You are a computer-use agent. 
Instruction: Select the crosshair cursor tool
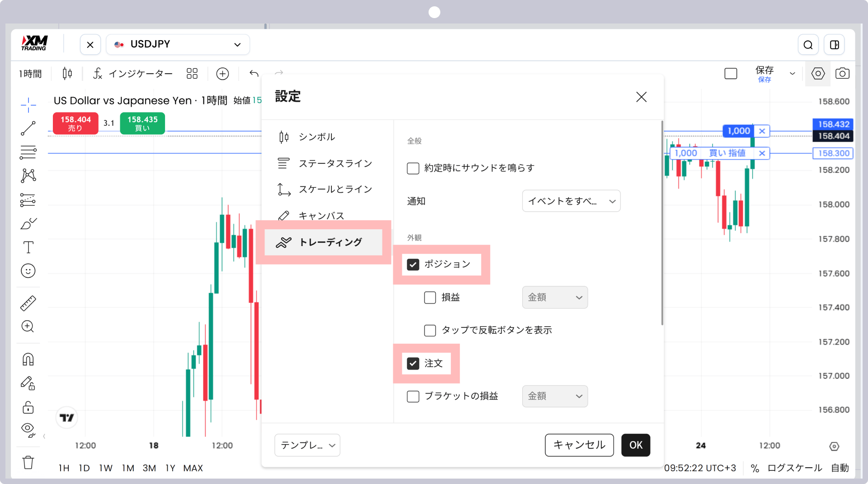tap(28, 105)
